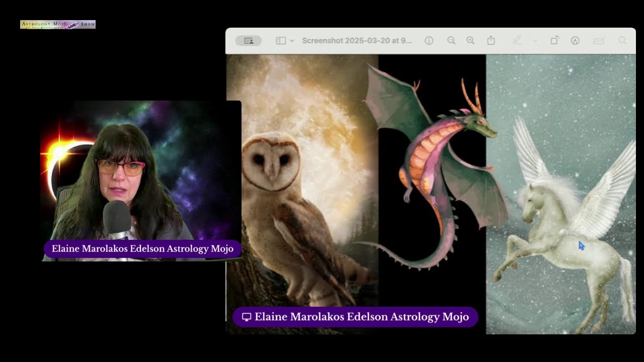This screenshot has height=362, width=644.
Task: Click the presenter webcam video feed
Action: 141,181
